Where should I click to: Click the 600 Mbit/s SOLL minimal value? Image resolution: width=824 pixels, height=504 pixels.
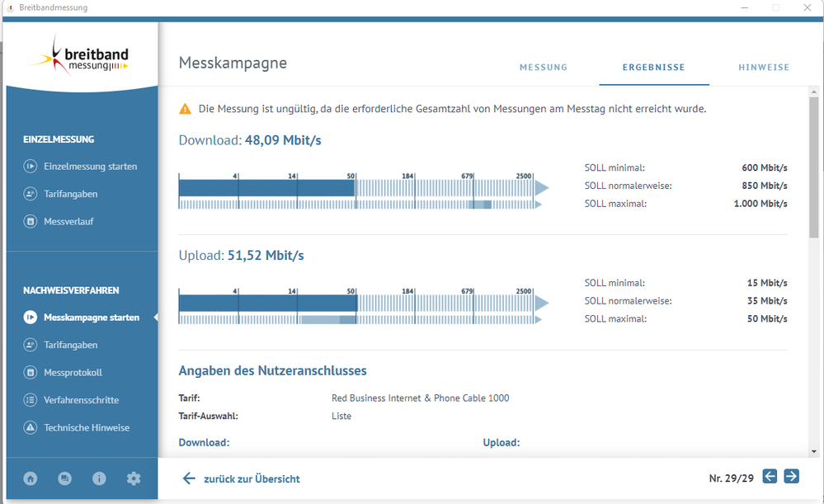[x=765, y=167]
